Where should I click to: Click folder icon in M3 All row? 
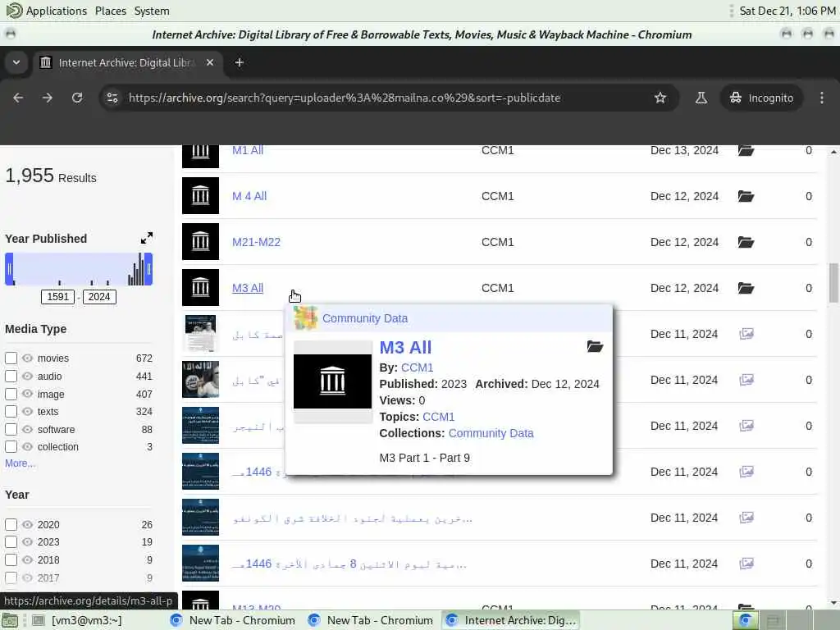click(746, 288)
